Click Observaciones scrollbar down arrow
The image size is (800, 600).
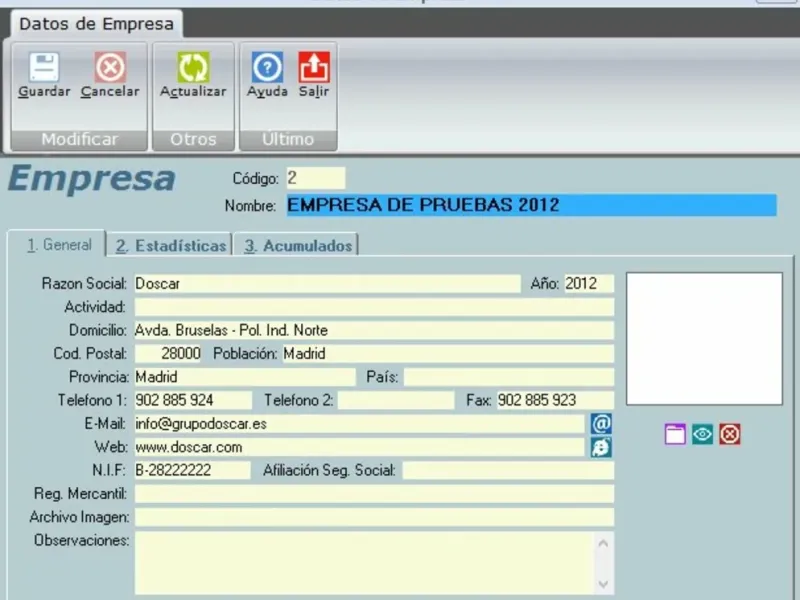click(x=604, y=583)
